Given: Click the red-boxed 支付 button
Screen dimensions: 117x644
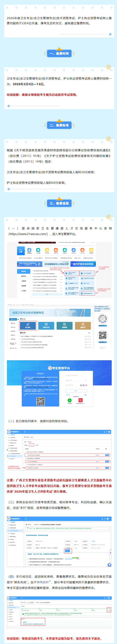Looking at the screenshot, I should click(67, 551).
